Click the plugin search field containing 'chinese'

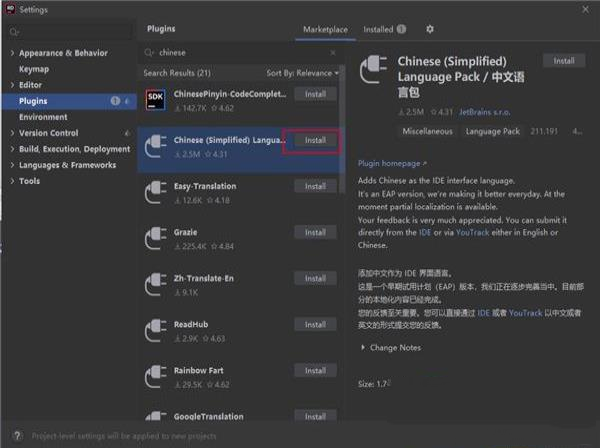pos(240,52)
